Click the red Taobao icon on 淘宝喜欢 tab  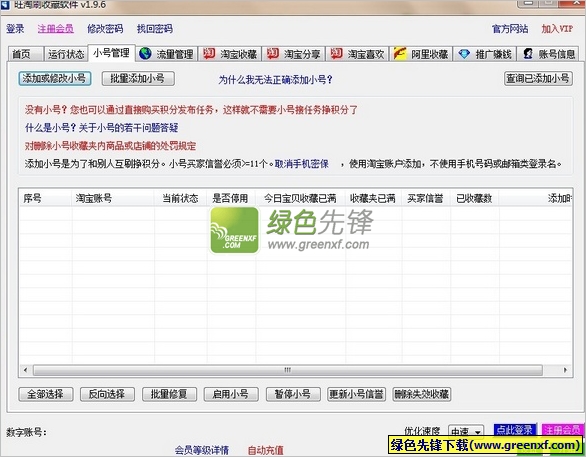pos(336,53)
